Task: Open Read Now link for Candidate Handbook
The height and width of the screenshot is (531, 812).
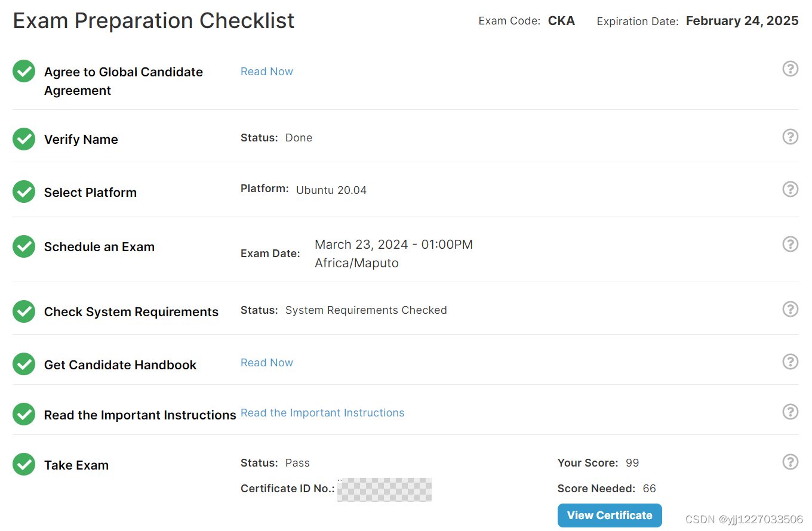Action: 266,363
